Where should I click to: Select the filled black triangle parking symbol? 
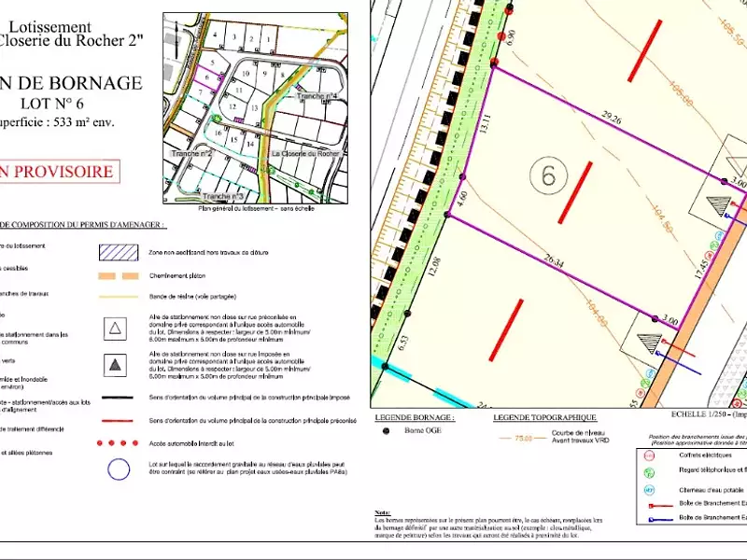pos(115,366)
